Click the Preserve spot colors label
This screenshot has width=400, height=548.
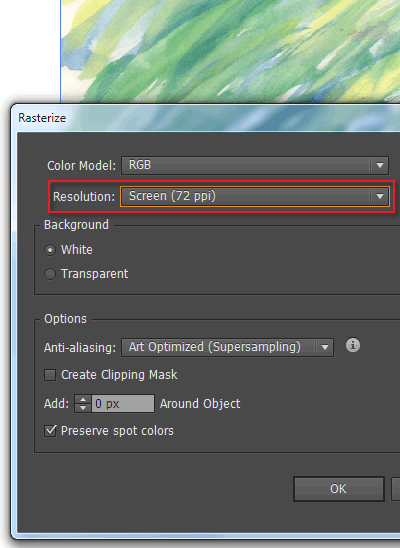tap(117, 431)
